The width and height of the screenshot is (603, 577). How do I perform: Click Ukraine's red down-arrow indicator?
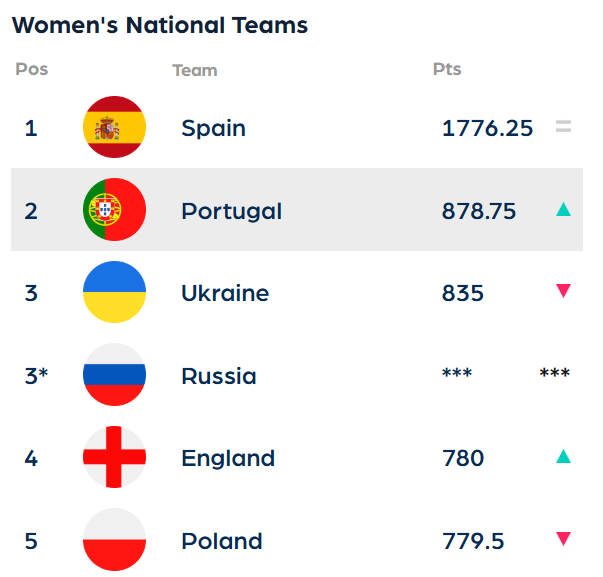point(563,292)
